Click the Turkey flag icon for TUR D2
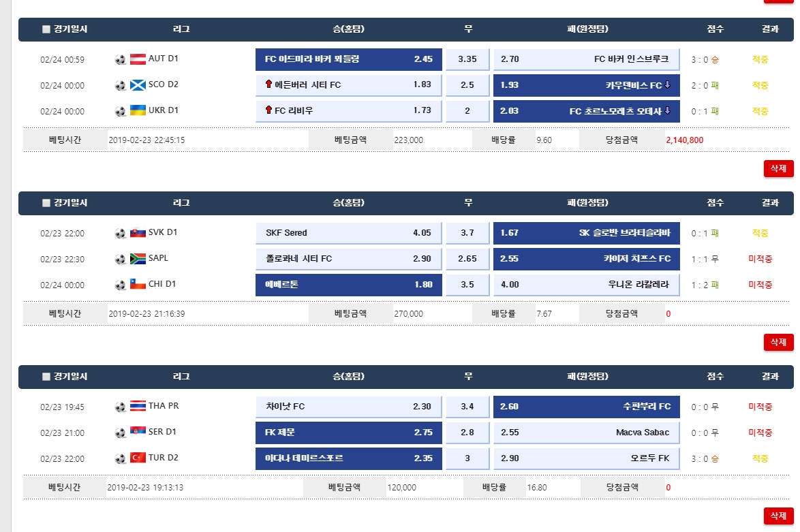Viewport: 800px width, 532px height. point(138,458)
